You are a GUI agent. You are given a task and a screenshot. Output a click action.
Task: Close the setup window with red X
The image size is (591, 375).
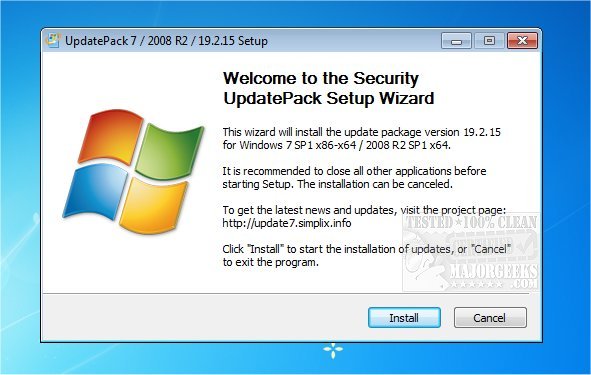pos(522,41)
